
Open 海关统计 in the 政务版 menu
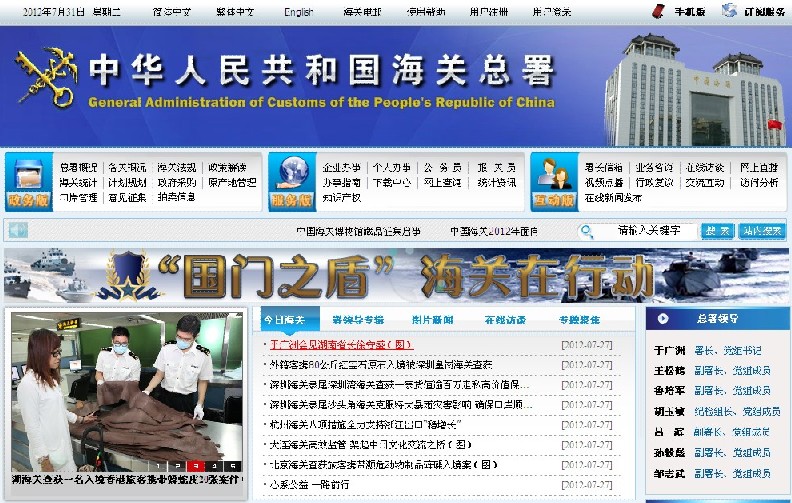[78, 182]
